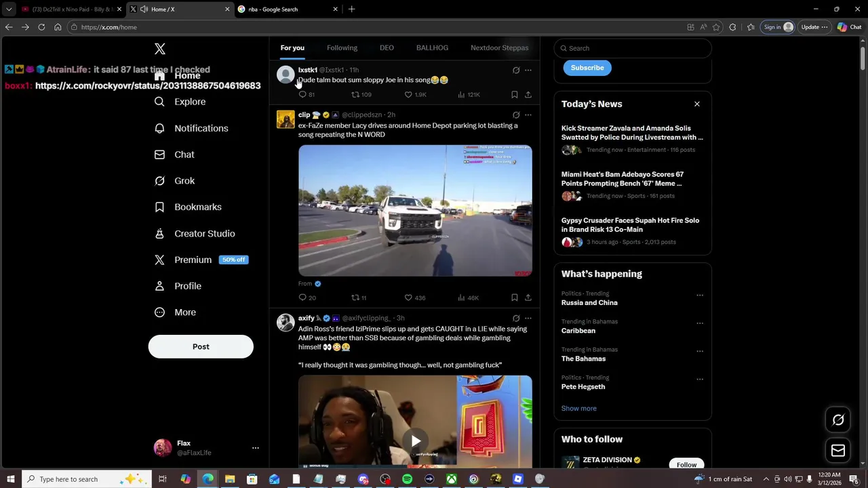This screenshot has height=488, width=868.
Task: Bookmark lxstk1's post
Action: coord(514,95)
